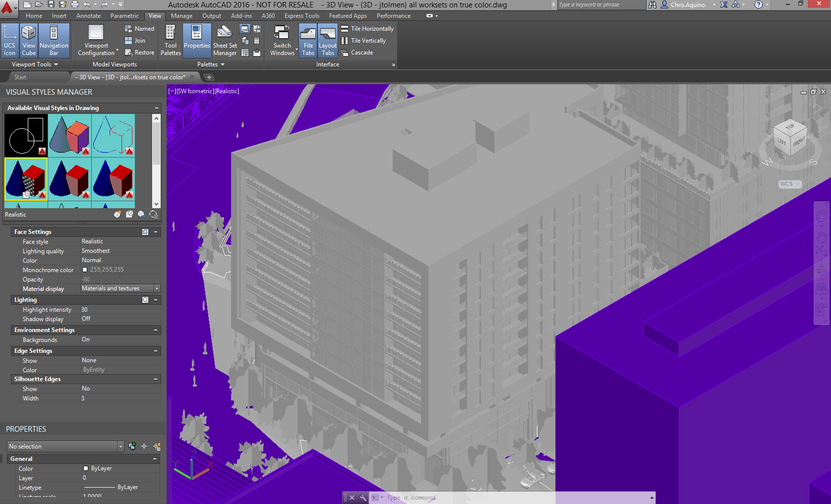Create a new visual style
The height and width of the screenshot is (504, 831).
[x=118, y=214]
